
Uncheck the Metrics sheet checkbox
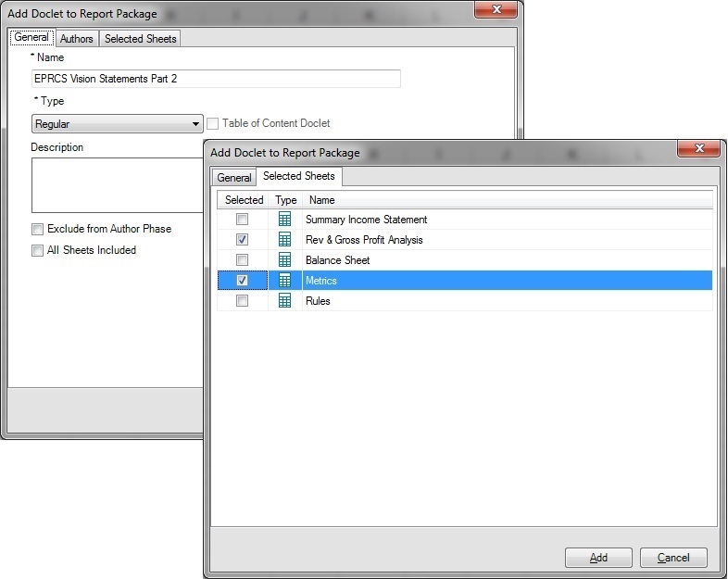pos(242,281)
